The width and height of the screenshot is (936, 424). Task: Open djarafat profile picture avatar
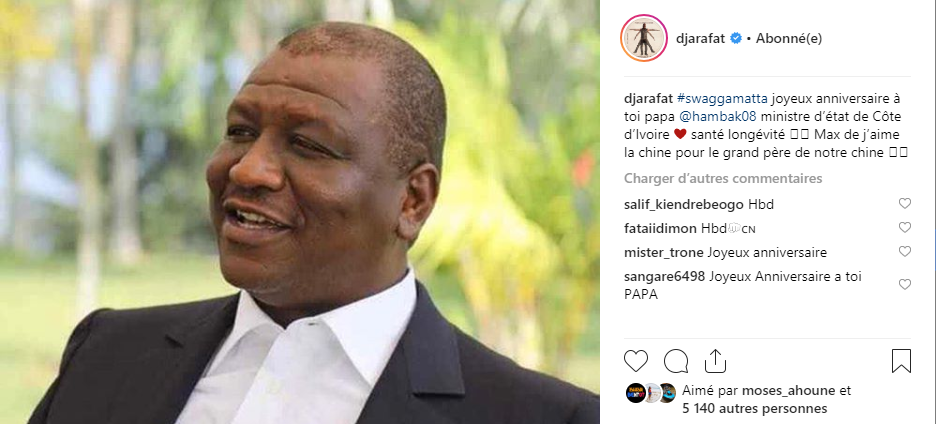click(x=644, y=38)
